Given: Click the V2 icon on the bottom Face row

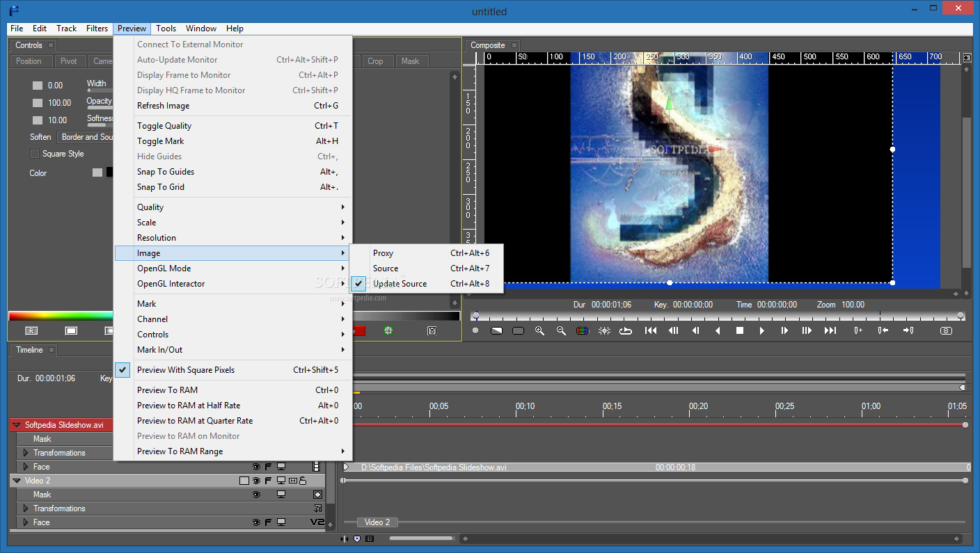Looking at the screenshot, I should (x=317, y=522).
